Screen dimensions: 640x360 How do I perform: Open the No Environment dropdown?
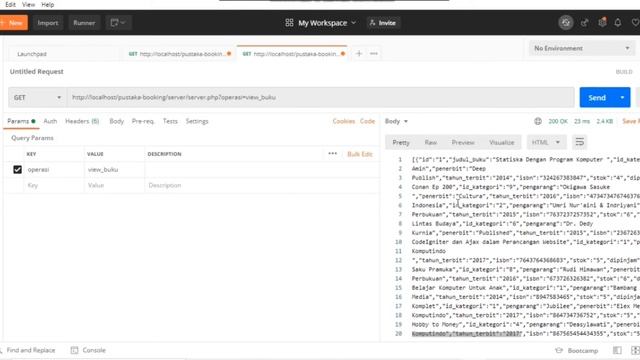point(582,48)
